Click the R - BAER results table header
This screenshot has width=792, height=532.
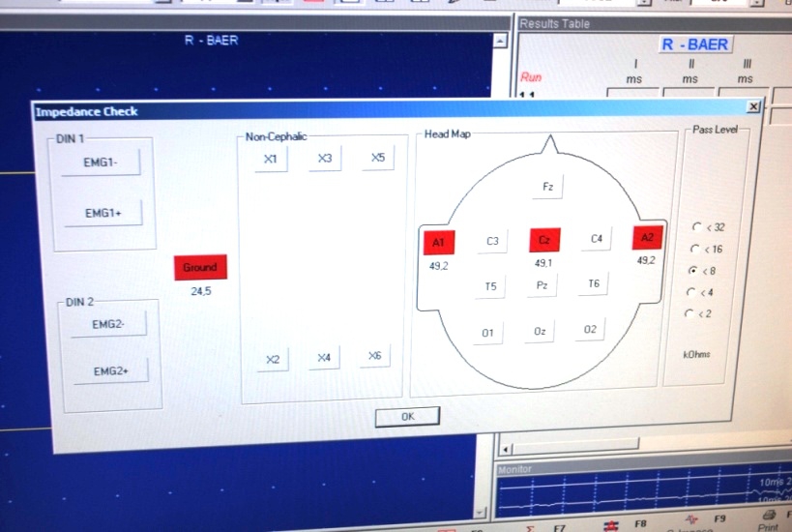tap(695, 44)
